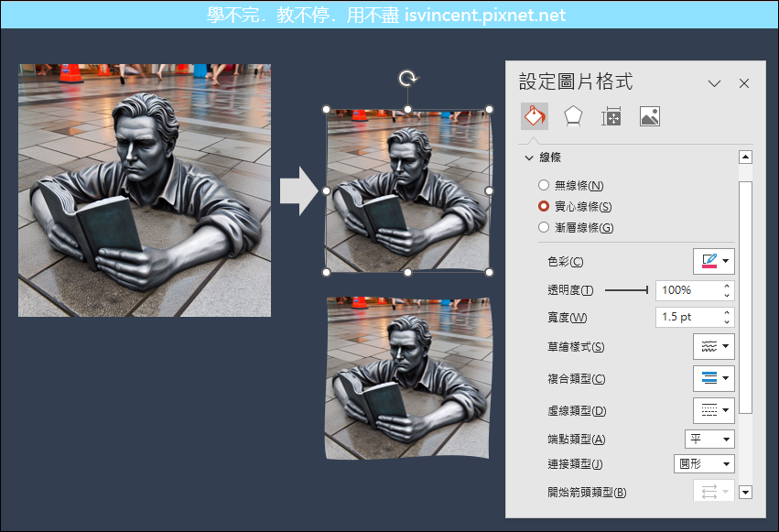Collapse the 線條 section
This screenshot has height=532, width=779.
point(529,158)
